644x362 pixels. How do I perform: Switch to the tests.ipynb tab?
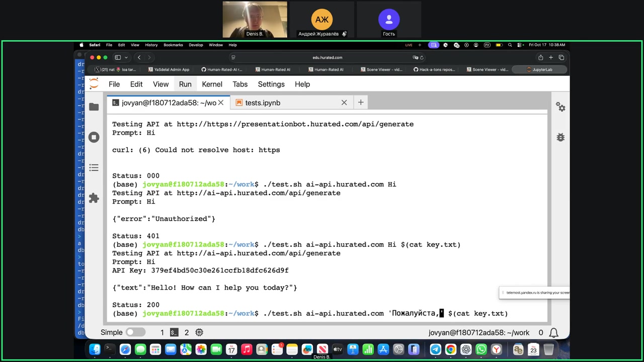tap(263, 103)
